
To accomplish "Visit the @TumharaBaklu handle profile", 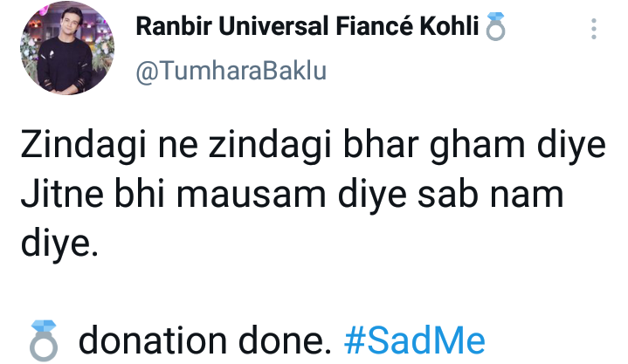I will (231, 72).
